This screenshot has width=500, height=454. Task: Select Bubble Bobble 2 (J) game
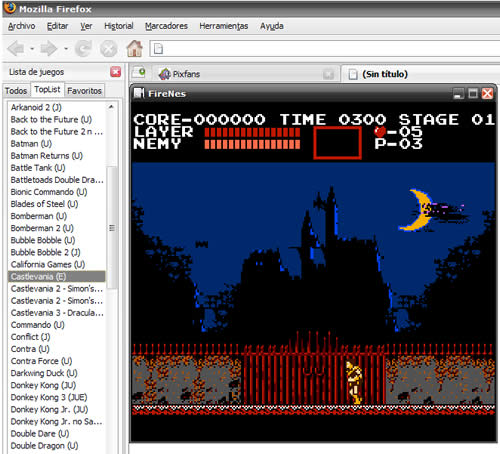tap(57, 252)
